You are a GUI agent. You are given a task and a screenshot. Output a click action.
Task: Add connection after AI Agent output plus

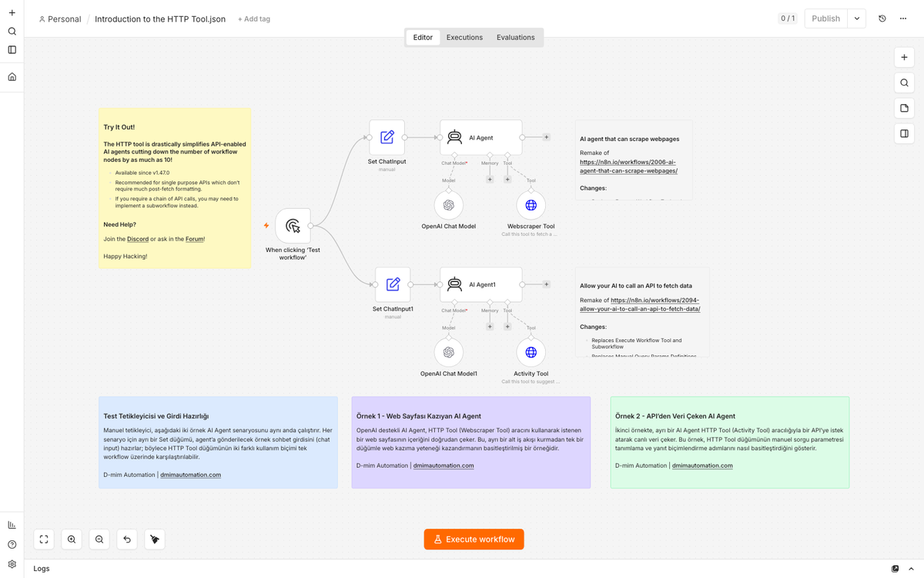coord(547,137)
